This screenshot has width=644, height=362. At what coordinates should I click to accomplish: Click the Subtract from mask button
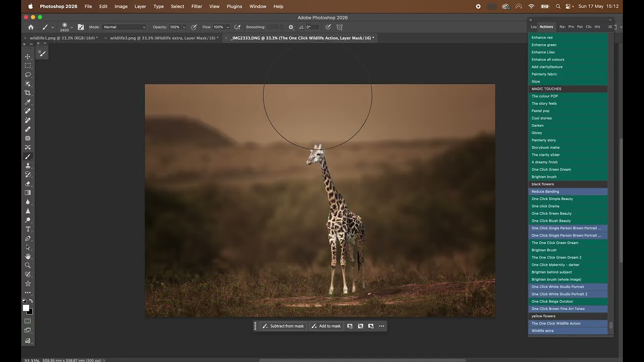[283, 326]
